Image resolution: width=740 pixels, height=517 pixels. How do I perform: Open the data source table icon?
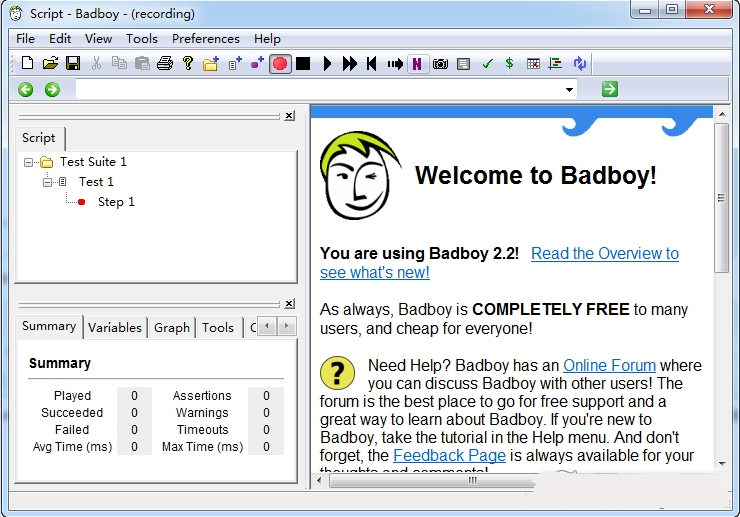coord(533,64)
